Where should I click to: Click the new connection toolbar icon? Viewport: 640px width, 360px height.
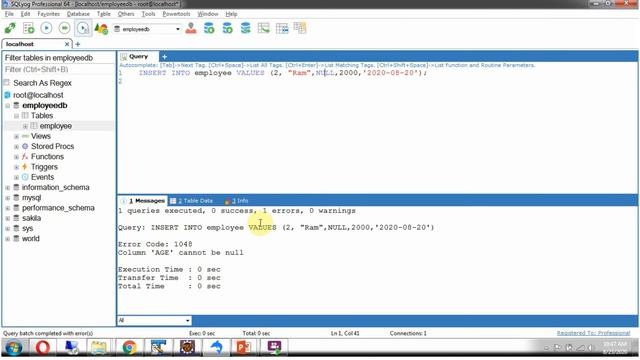[10, 29]
